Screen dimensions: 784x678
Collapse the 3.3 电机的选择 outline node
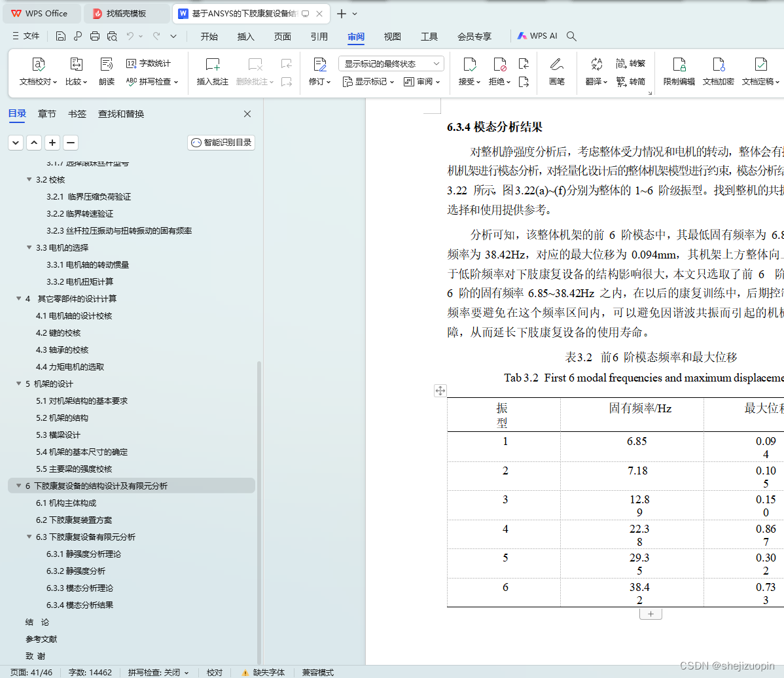(x=29, y=247)
